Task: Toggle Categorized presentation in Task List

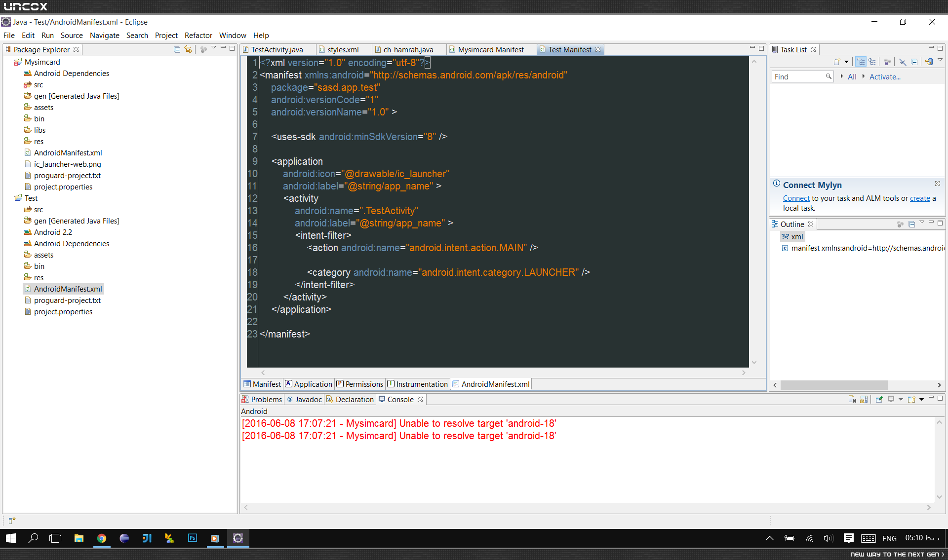Action: tap(861, 62)
